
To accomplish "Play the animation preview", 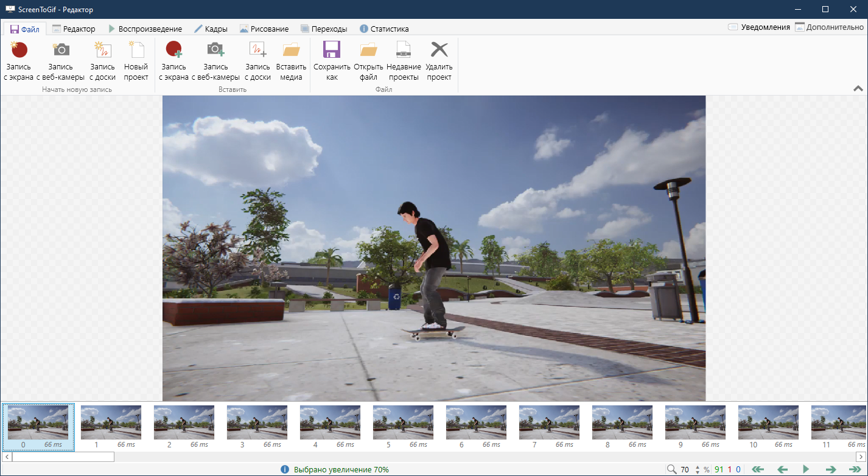I will click(806, 469).
